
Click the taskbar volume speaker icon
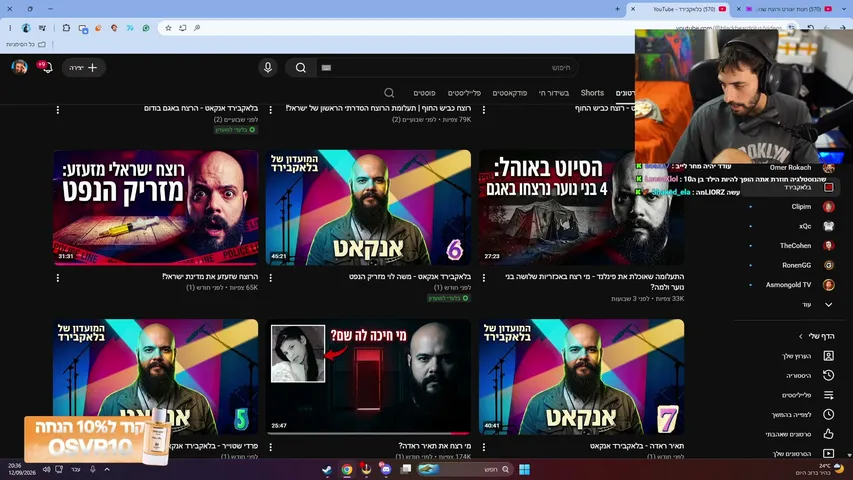pos(46,469)
